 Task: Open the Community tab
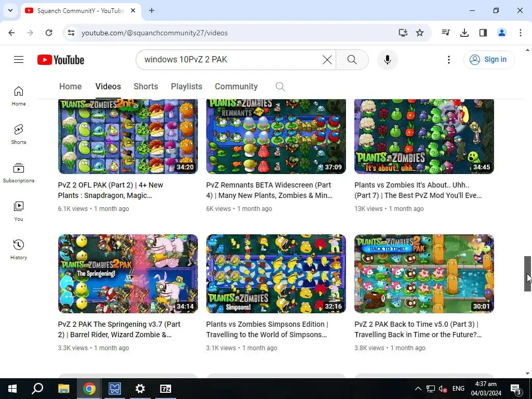click(x=236, y=87)
